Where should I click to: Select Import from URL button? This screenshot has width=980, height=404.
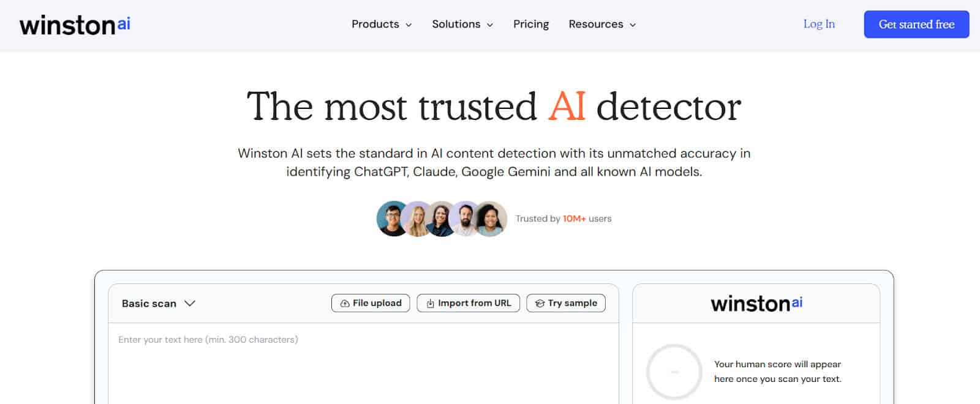click(469, 303)
